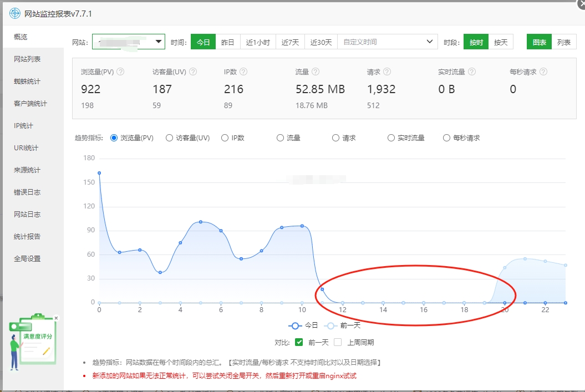Click the 216 IP count value
The width and height of the screenshot is (585, 392).
233,89
